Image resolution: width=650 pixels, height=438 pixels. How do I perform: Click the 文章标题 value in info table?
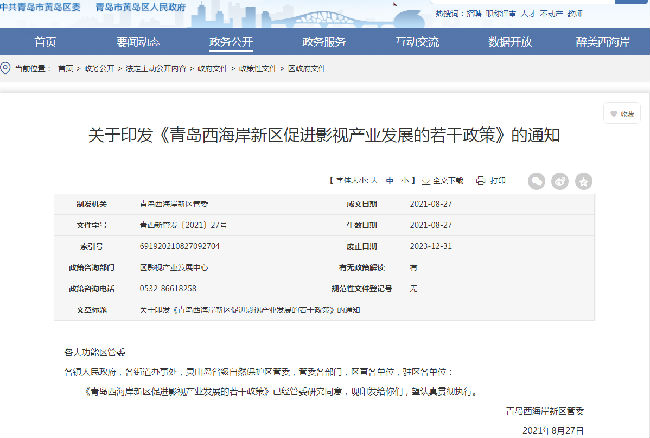(250, 310)
